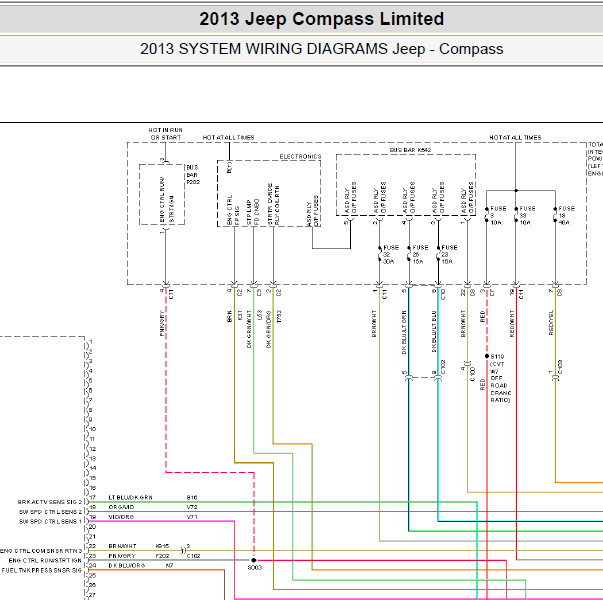Click the horizontal 'BRN/WHT' label at pin 22
The height and width of the screenshot is (600, 603).
click(x=122, y=546)
